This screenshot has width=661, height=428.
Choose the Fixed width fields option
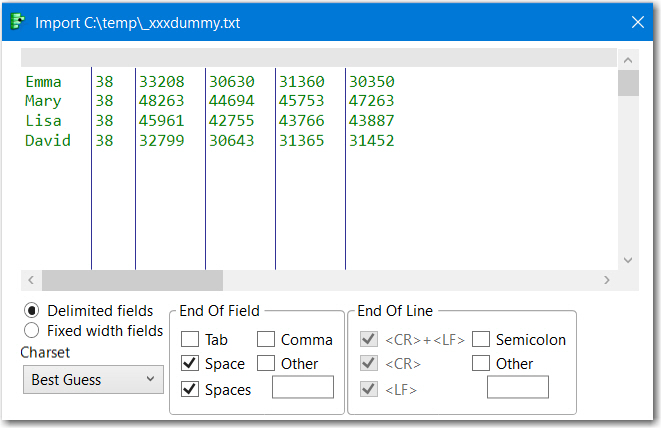pos(32,330)
